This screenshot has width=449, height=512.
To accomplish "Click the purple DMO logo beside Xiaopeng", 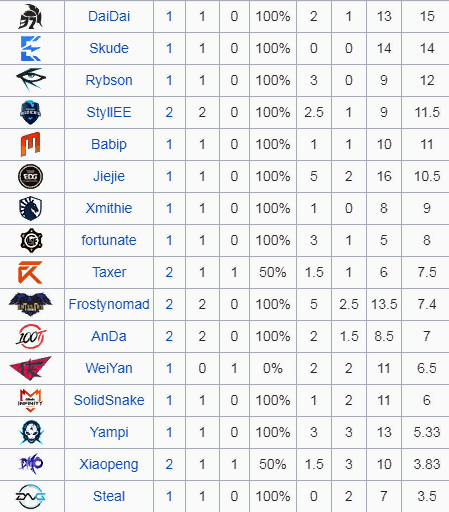I will 31,464.
